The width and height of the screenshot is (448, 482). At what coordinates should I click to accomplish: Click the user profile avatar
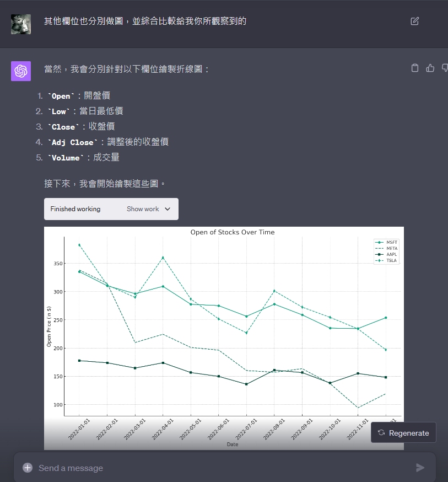point(21,24)
